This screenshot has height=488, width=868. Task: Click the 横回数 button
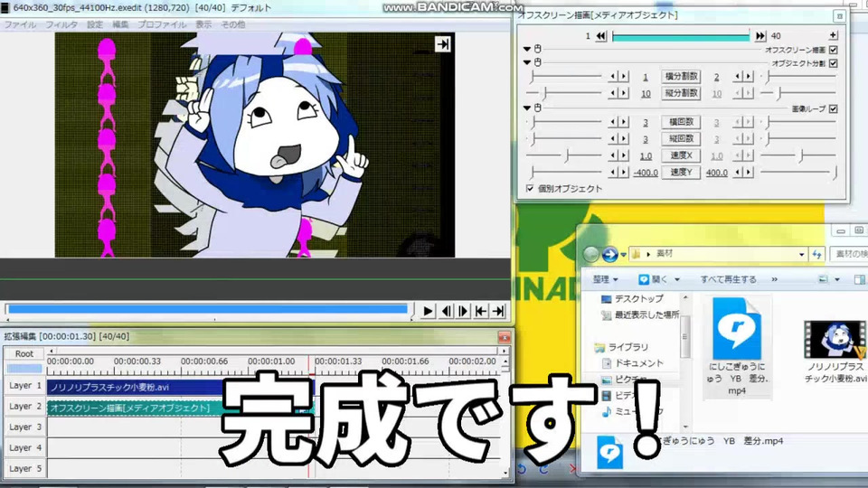click(x=681, y=122)
